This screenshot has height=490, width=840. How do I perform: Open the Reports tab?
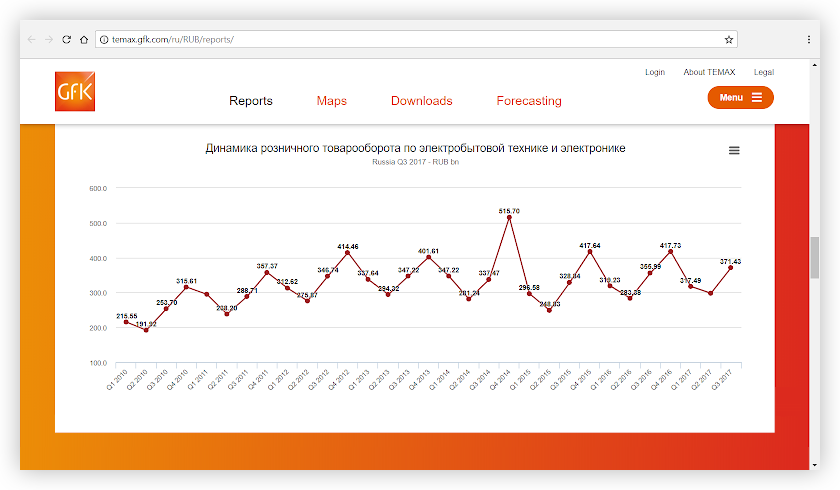[251, 101]
